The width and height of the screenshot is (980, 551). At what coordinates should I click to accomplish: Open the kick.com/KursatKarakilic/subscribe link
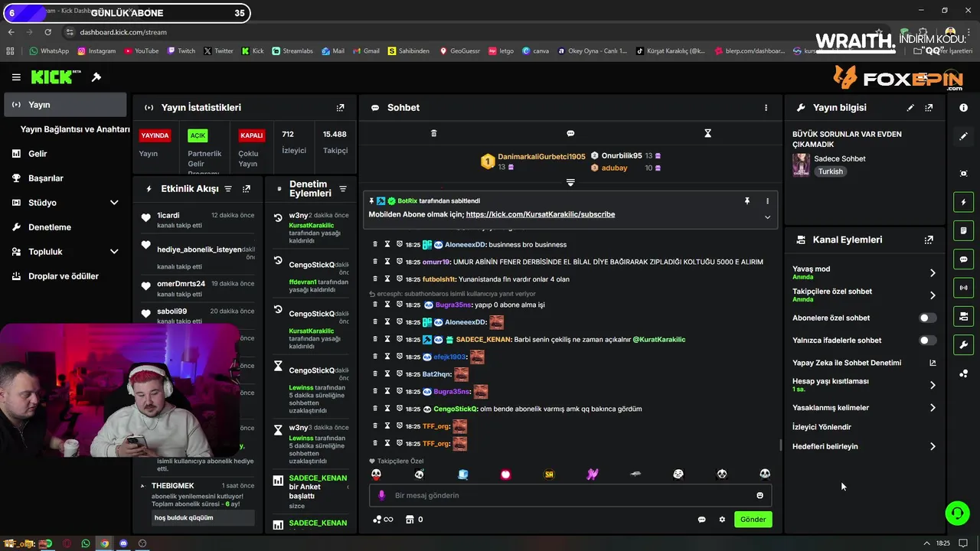click(541, 214)
